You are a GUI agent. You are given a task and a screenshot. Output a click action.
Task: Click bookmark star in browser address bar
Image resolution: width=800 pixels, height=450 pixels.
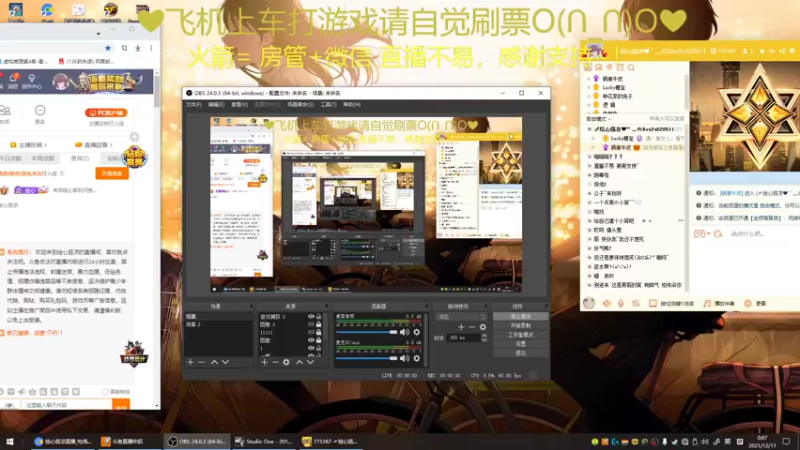[108, 48]
